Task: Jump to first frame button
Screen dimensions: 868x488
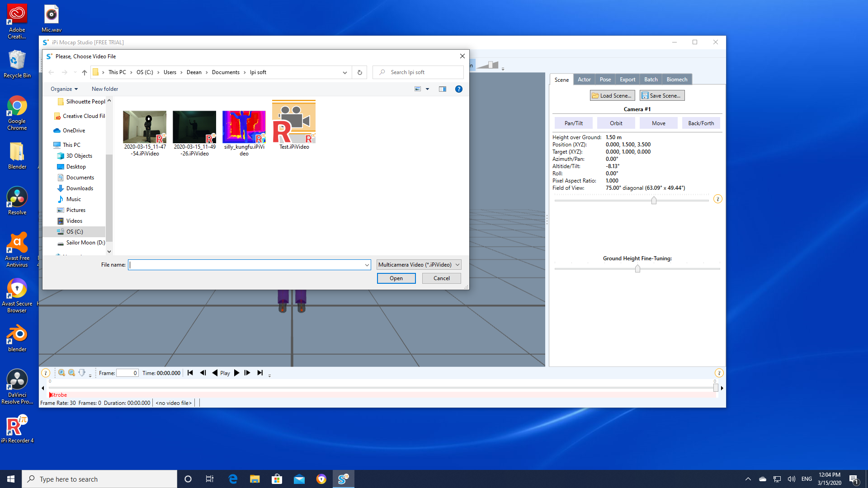Action: [x=190, y=373]
